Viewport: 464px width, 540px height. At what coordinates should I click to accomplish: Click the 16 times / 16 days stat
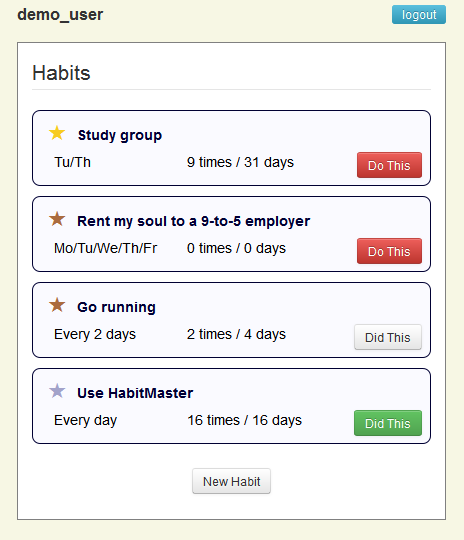pyautogui.click(x=245, y=420)
